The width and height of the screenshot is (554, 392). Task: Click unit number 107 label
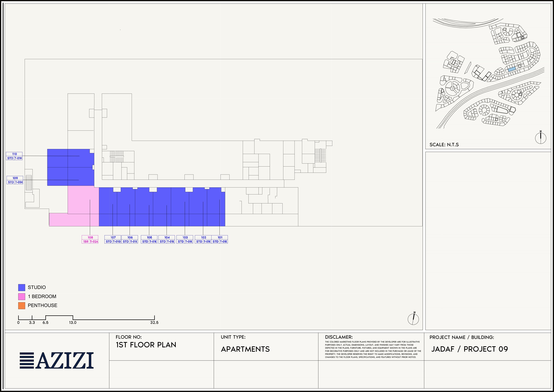tap(113, 237)
